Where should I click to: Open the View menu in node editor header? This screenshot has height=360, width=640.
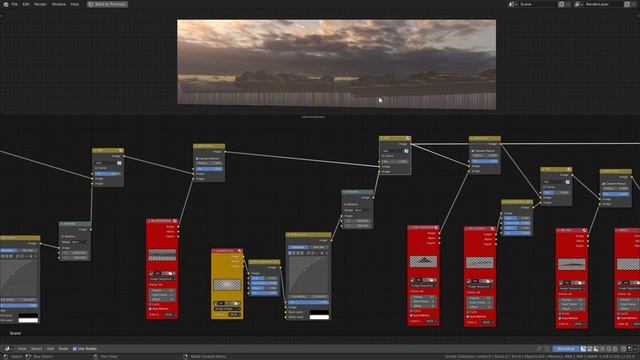click(x=22, y=349)
